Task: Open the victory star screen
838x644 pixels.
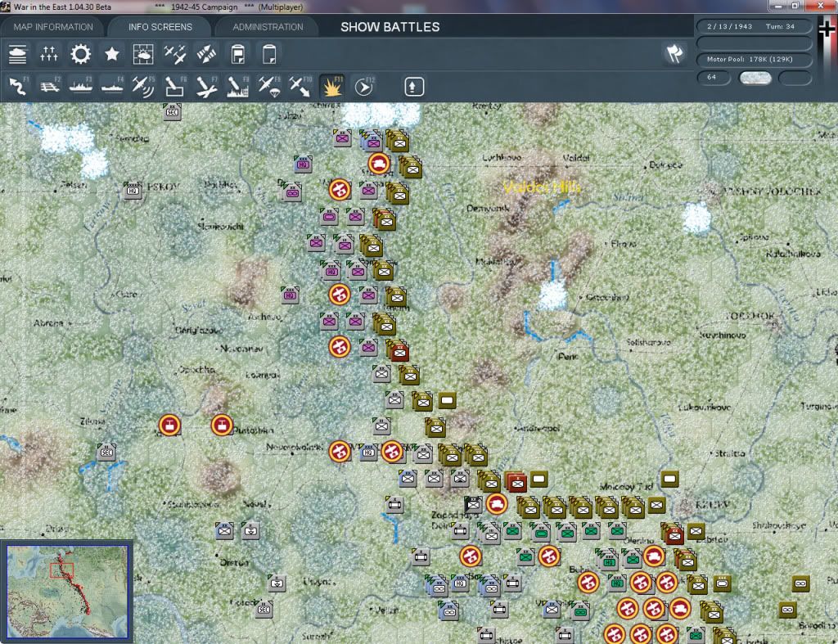Action: (x=111, y=55)
